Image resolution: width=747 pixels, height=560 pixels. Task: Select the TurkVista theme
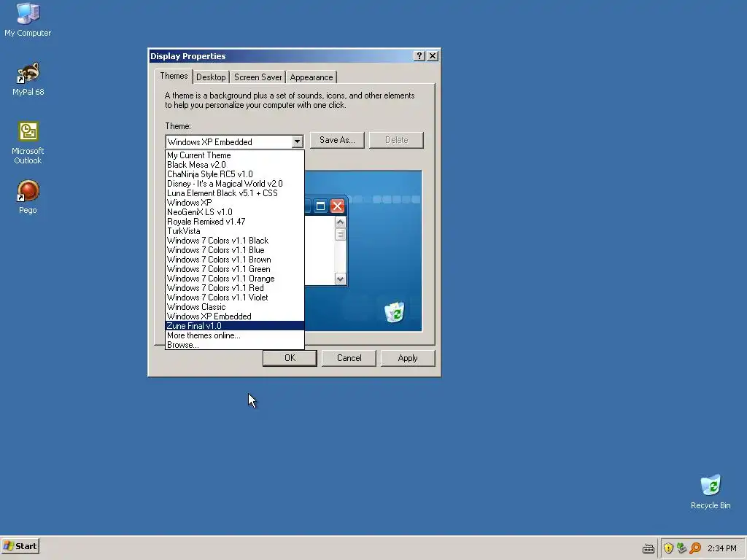[x=234, y=231]
